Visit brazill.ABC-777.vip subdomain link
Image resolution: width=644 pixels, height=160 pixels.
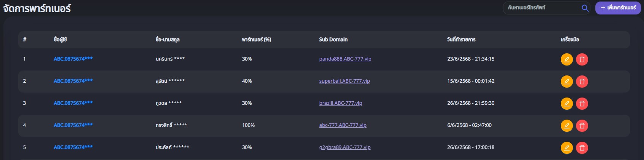[340, 103]
